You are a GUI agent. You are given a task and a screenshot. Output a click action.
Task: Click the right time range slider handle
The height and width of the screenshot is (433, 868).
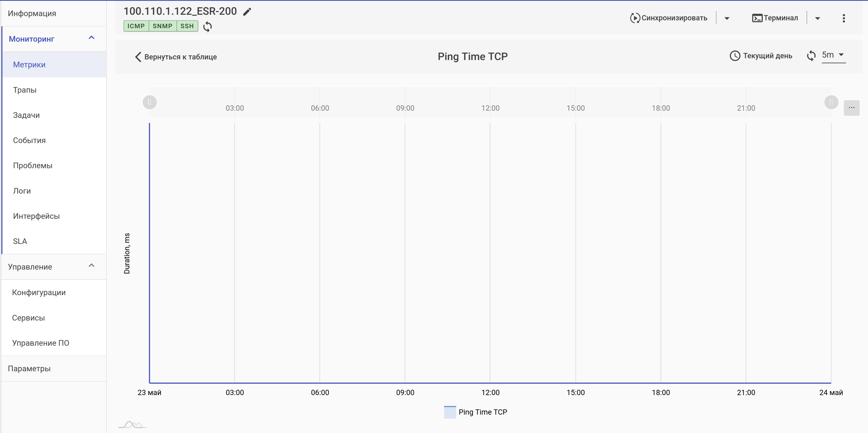click(831, 102)
